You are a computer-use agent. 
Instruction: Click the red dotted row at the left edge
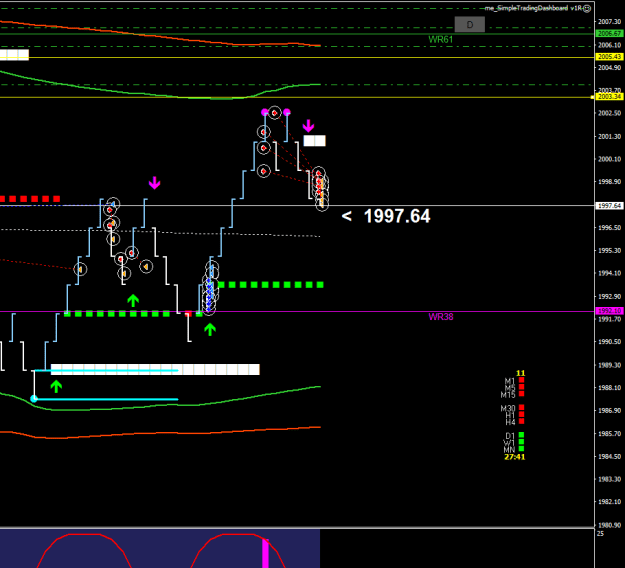30,199
